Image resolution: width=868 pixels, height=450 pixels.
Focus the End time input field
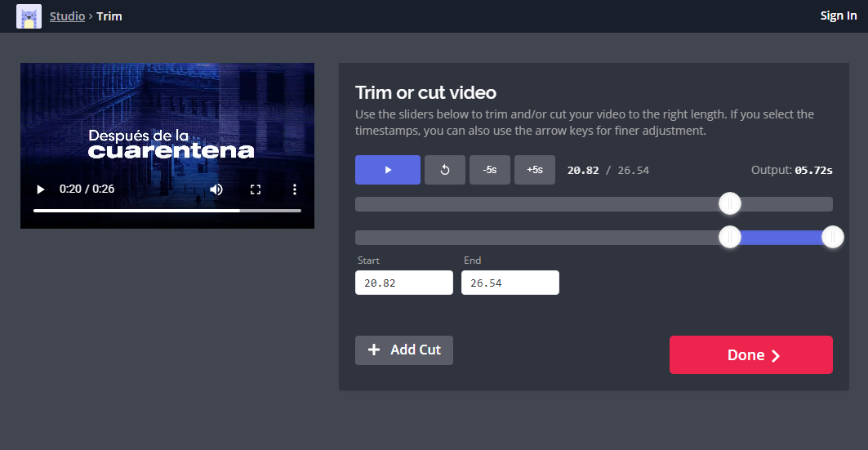coord(510,283)
